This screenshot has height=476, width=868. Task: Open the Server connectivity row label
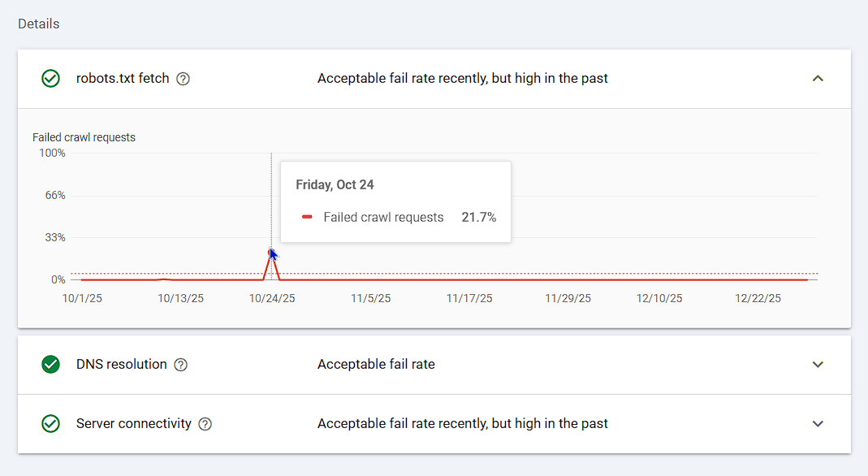tap(133, 424)
